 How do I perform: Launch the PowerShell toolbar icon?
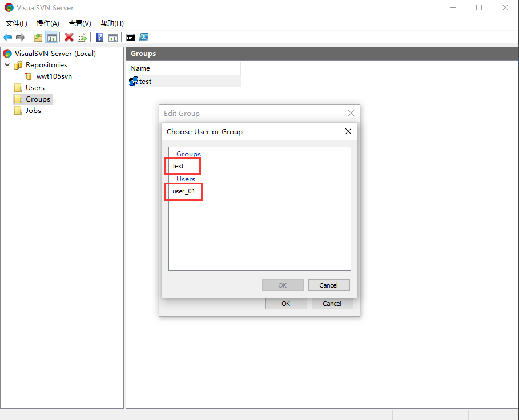(x=144, y=37)
